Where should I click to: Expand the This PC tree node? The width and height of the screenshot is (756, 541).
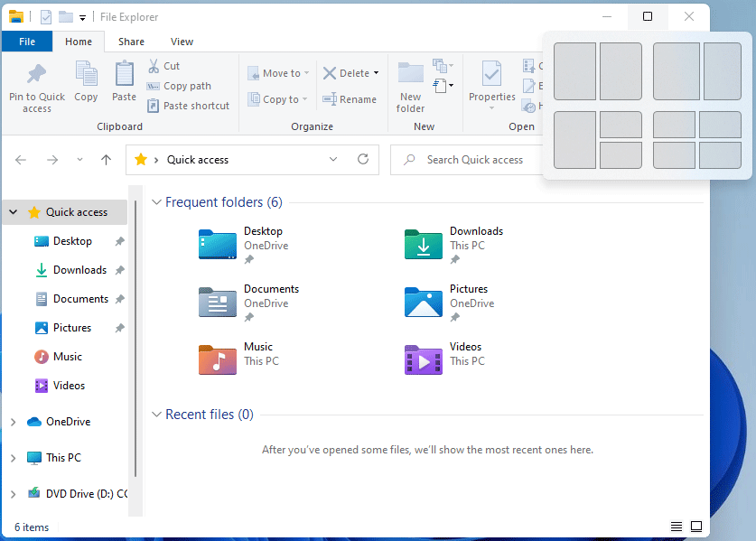click(x=13, y=457)
